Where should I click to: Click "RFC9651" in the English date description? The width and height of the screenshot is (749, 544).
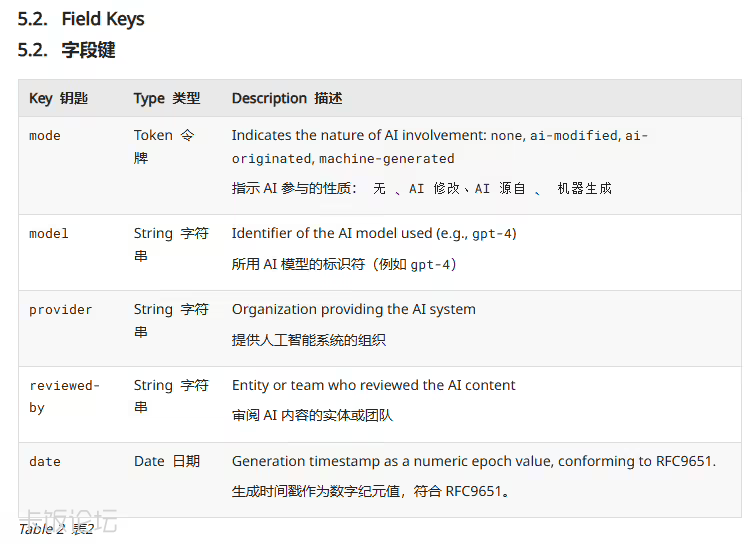pos(685,461)
